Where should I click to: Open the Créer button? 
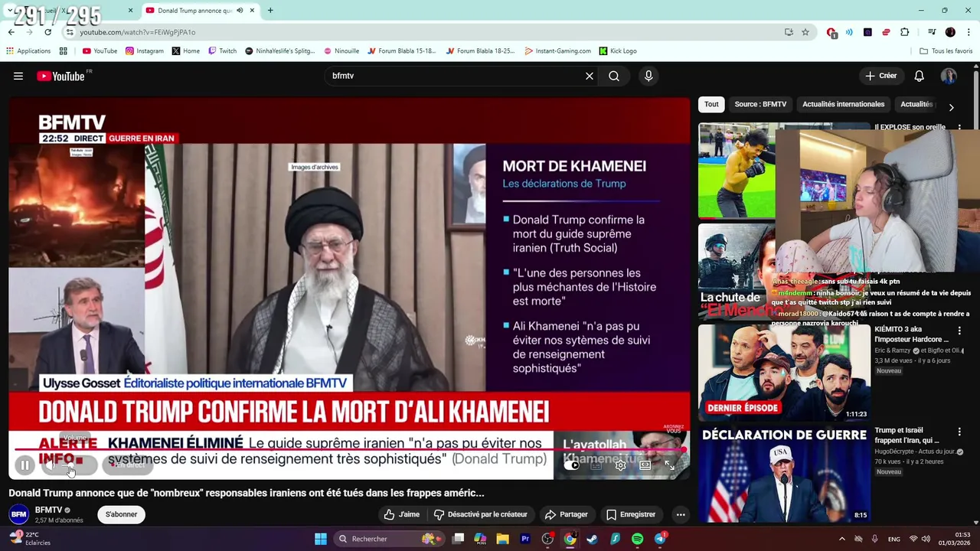tap(880, 76)
